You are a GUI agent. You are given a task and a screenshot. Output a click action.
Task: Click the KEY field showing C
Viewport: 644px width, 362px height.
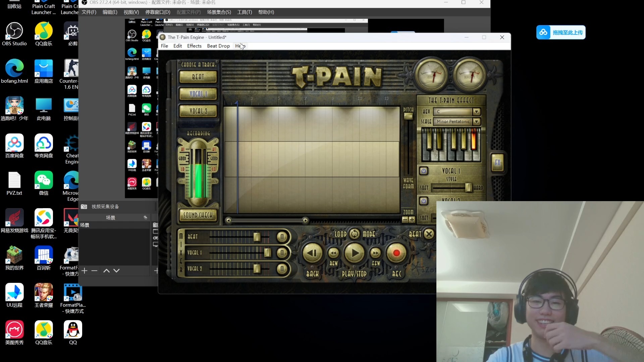[x=453, y=112]
